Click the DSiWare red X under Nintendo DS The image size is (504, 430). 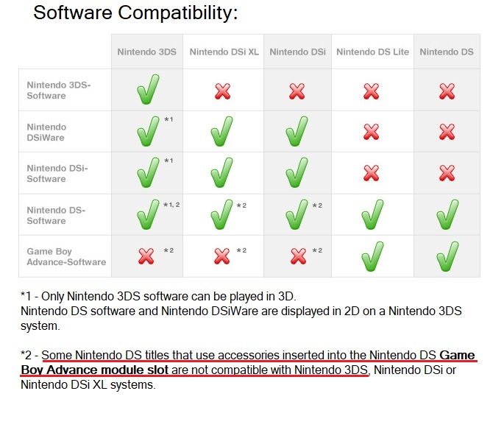coord(447,132)
